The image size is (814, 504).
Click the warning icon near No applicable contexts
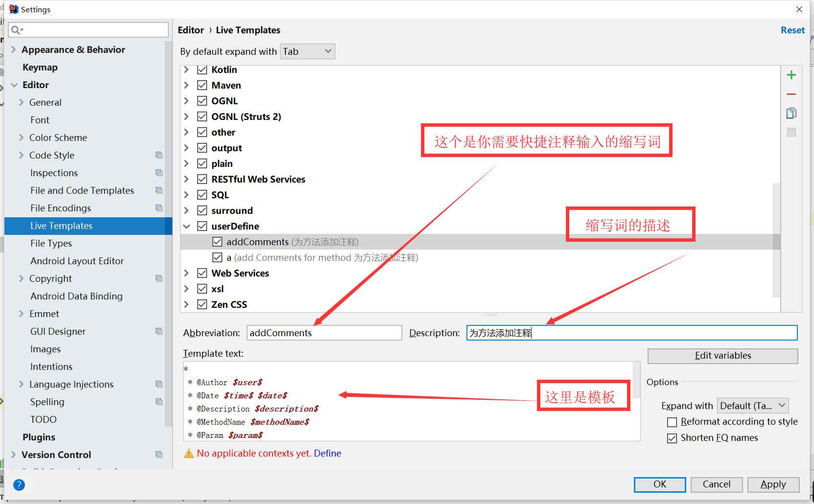click(189, 454)
